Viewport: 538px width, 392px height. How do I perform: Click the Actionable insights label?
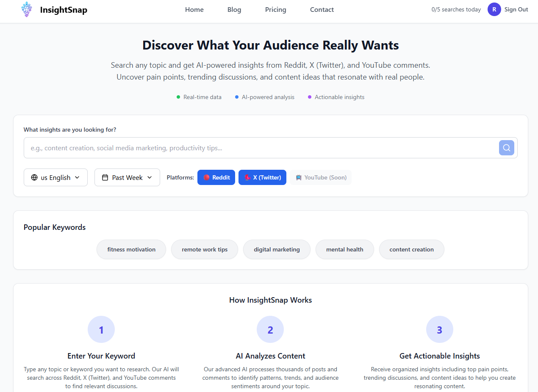coord(339,97)
